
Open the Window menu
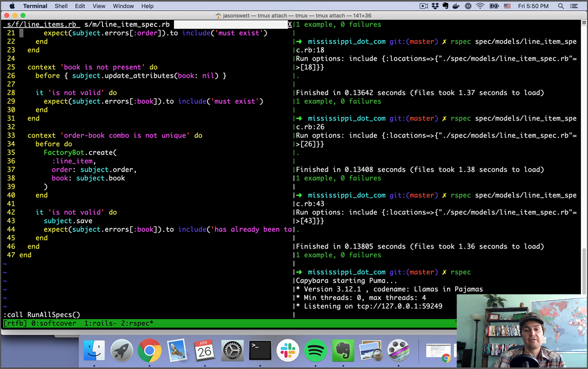124,6
